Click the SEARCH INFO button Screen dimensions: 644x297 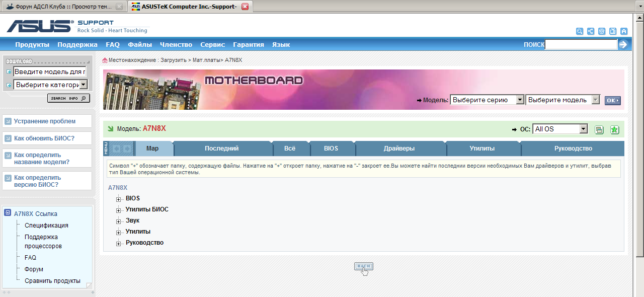tap(68, 98)
